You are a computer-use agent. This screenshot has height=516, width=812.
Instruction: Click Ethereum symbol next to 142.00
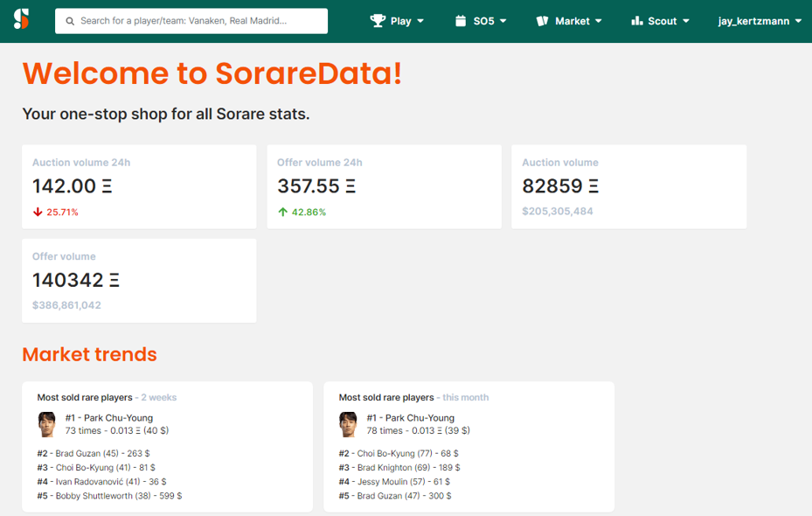point(107,186)
